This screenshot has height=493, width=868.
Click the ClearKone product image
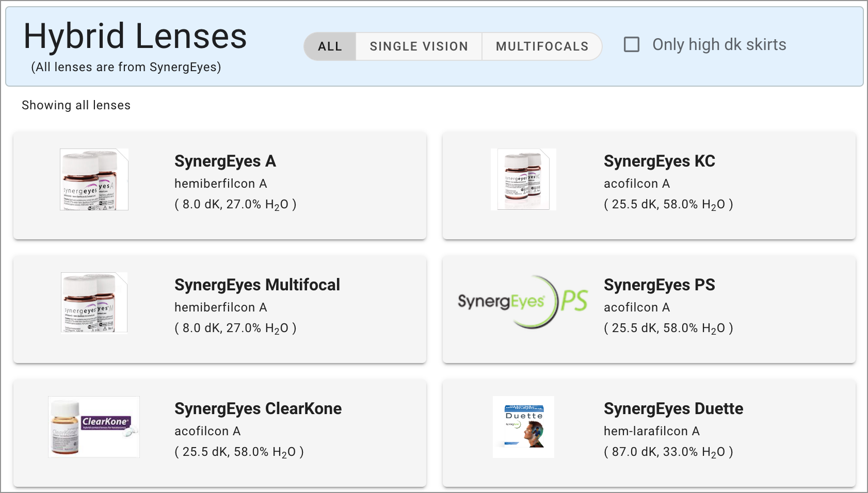pyautogui.click(x=94, y=427)
